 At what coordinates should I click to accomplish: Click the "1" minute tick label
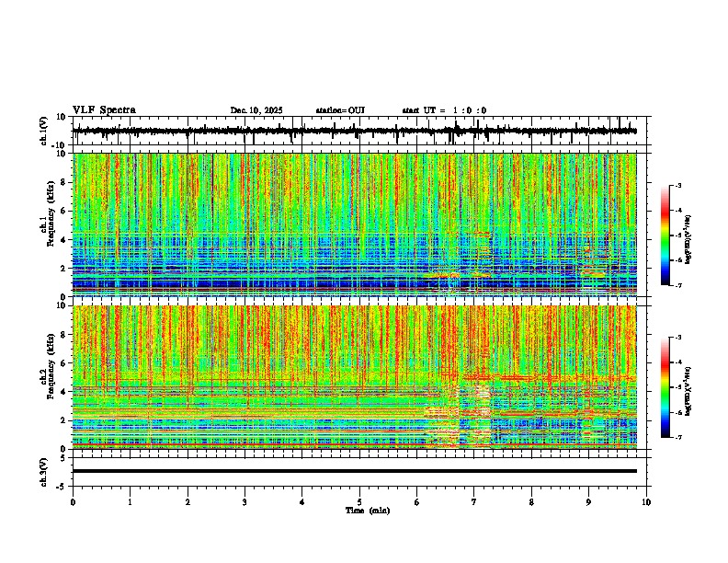[130, 502]
